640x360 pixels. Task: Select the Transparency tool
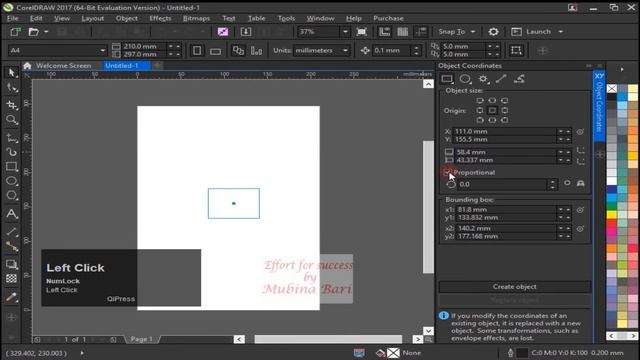pos(12,279)
